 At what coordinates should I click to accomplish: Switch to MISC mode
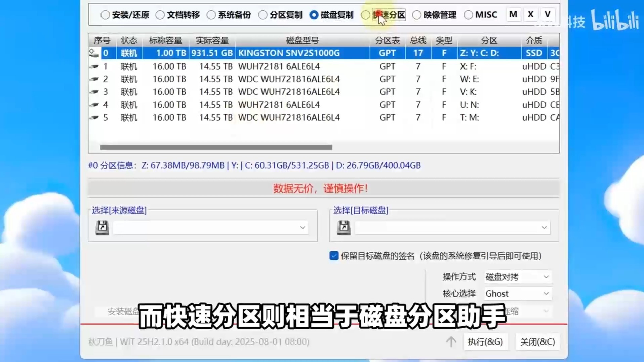(x=468, y=14)
